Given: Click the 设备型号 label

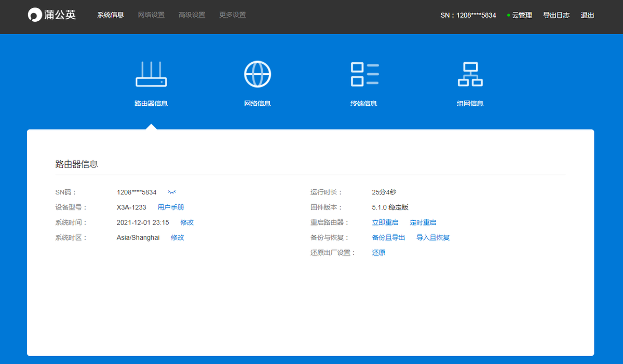Looking at the screenshot, I should pyautogui.click(x=71, y=207).
